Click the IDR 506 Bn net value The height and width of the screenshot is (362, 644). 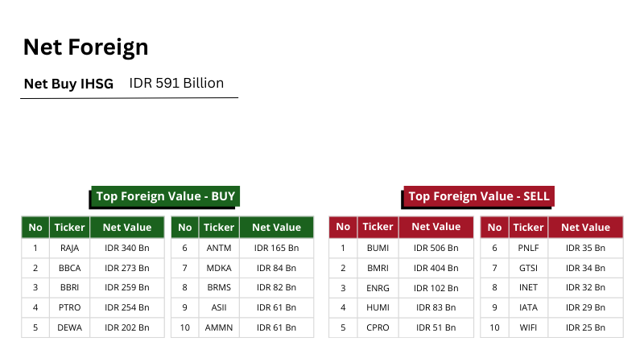[436, 248]
